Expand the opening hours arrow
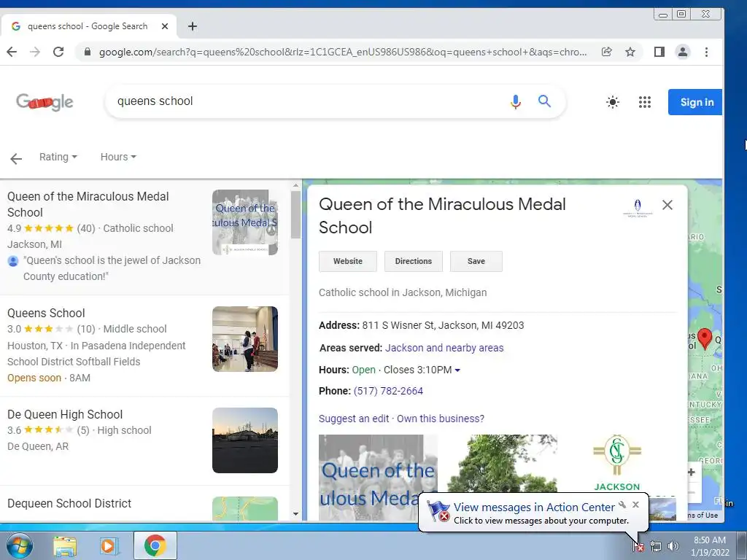Screen dimensions: 747x560 pyautogui.click(x=457, y=370)
